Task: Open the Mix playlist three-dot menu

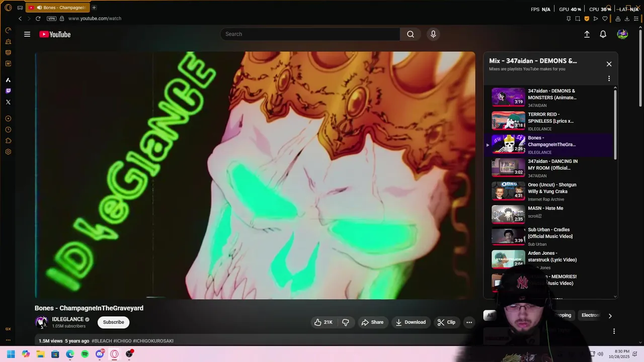Action: [x=609, y=78]
